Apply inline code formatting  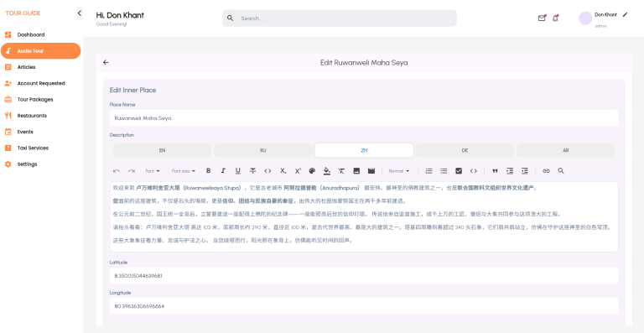pos(267,171)
